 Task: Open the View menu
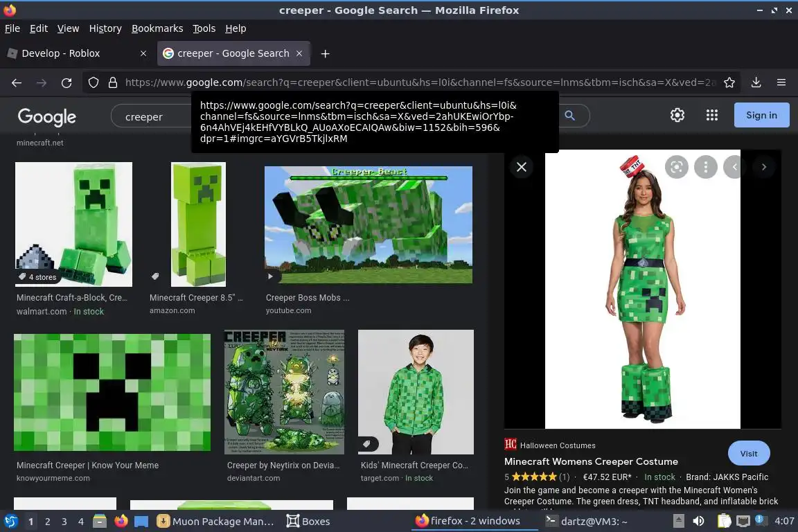tap(68, 28)
